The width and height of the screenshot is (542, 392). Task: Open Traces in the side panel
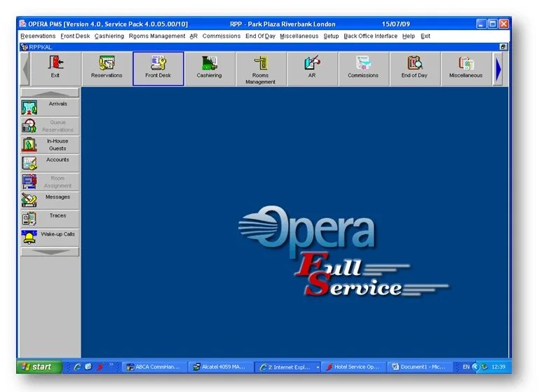click(x=50, y=219)
